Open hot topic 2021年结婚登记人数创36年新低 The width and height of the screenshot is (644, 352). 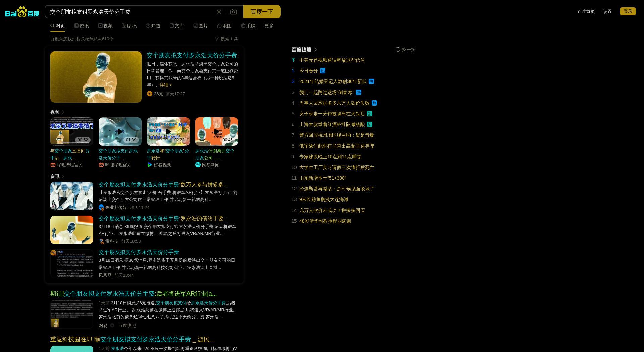pyautogui.click(x=333, y=81)
